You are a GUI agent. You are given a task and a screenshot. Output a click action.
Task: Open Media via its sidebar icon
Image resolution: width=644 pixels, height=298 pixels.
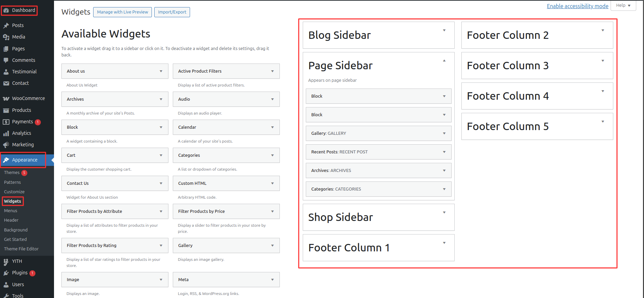click(6, 37)
